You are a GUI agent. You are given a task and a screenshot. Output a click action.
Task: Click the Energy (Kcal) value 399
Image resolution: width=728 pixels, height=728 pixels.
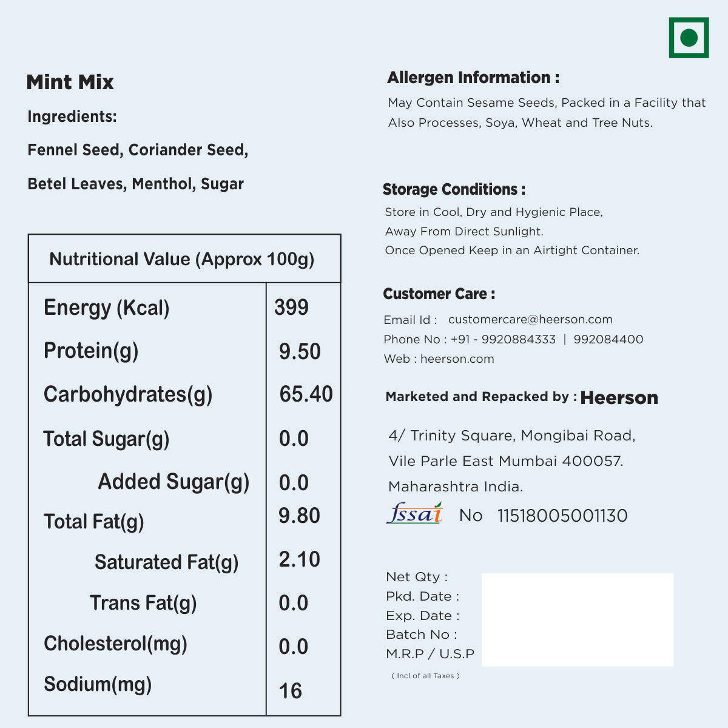coord(291,308)
